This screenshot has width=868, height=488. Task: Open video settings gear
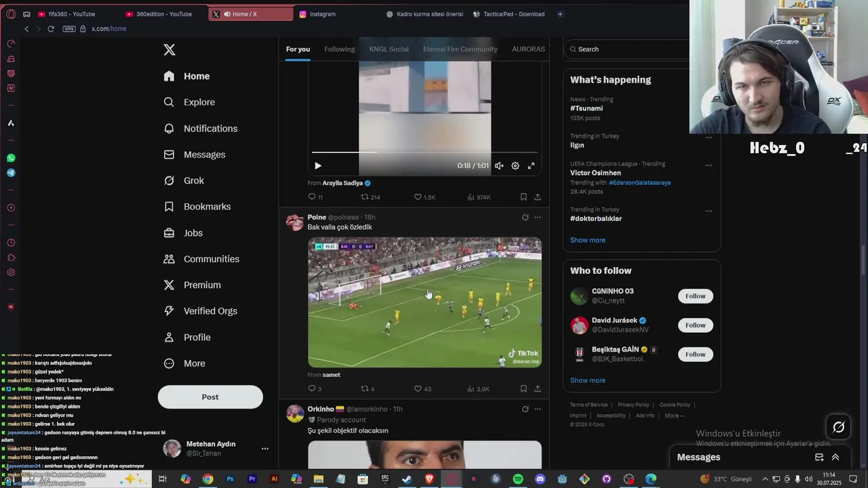point(515,165)
